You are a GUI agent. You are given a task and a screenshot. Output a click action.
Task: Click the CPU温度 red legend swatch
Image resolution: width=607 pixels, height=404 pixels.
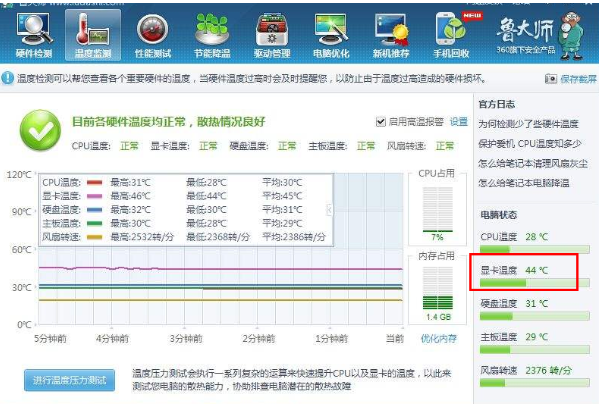(95, 182)
